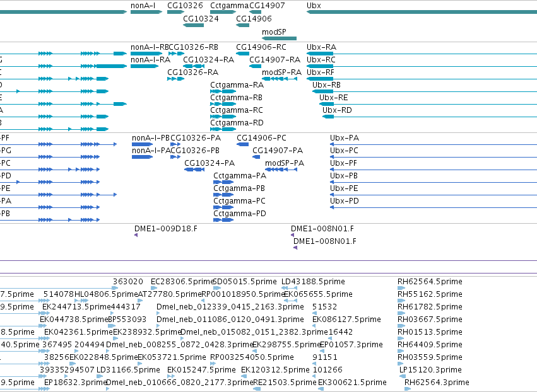Click EST RH62564.5prime
Viewport: 537px width, 392px height.
pyautogui.click(x=430, y=282)
